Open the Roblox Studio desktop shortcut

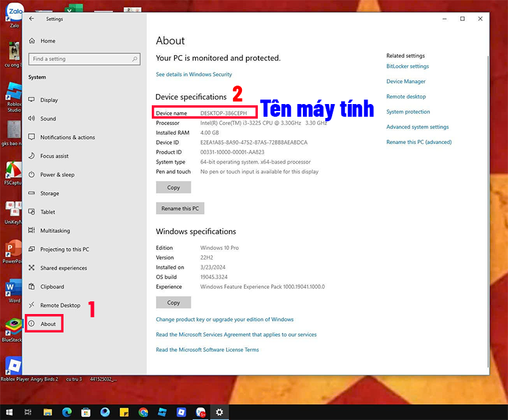coord(14,97)
